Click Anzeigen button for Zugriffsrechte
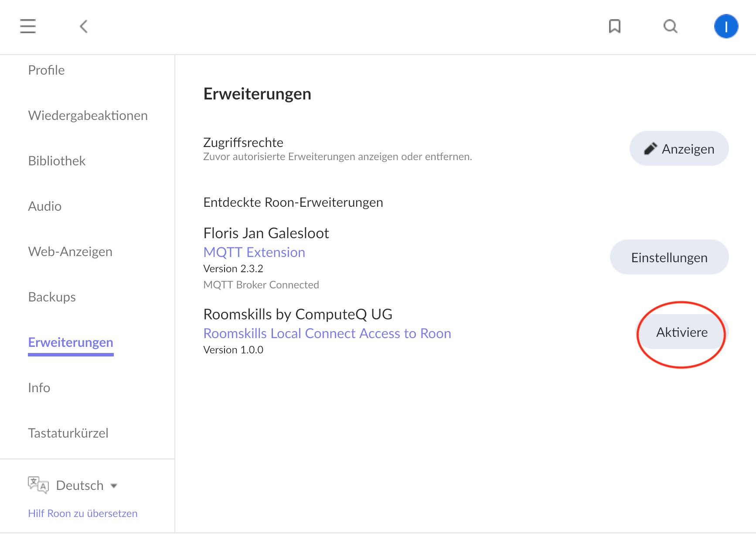Screen dimensions: 756x534 pos(679,149)
